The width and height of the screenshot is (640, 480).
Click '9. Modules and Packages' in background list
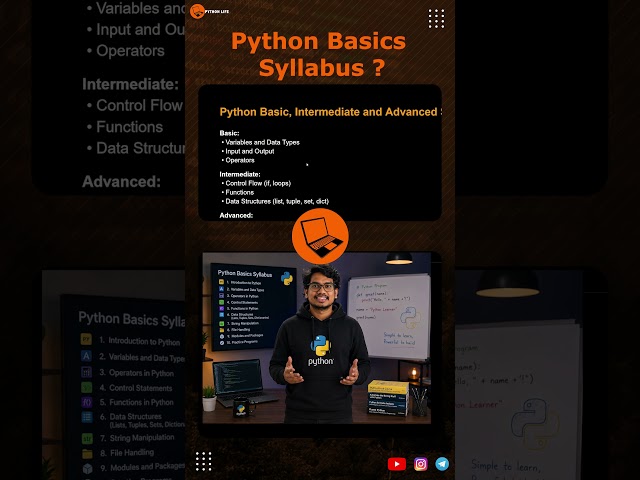click(142, 467)
